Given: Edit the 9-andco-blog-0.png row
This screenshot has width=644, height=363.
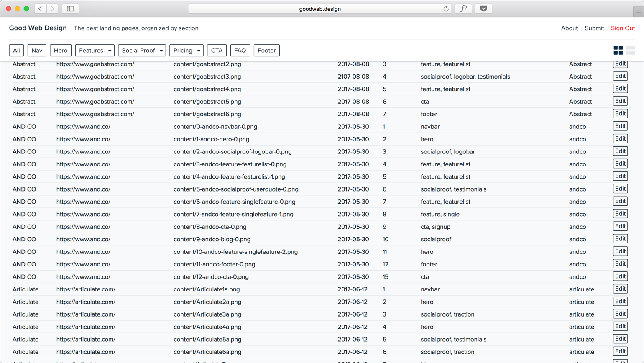Looking at the screenshot, I should point(620,239).
